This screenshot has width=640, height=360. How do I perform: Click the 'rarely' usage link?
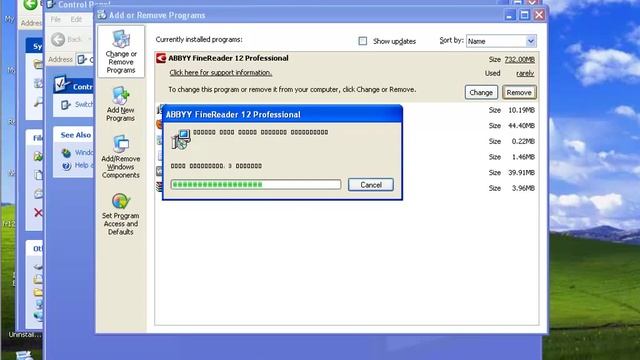click(x=525, y=73)
